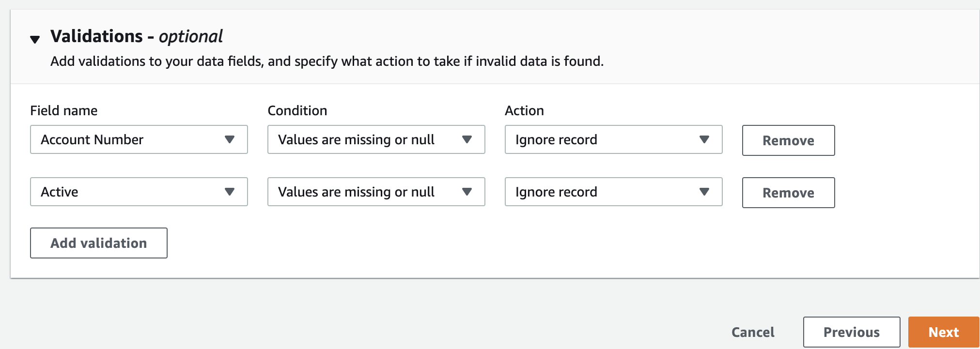The width and height of the screenshot is (980, 349).
Task: Click the arrow icon in Account Number field
Action: [x=230, y=139]
